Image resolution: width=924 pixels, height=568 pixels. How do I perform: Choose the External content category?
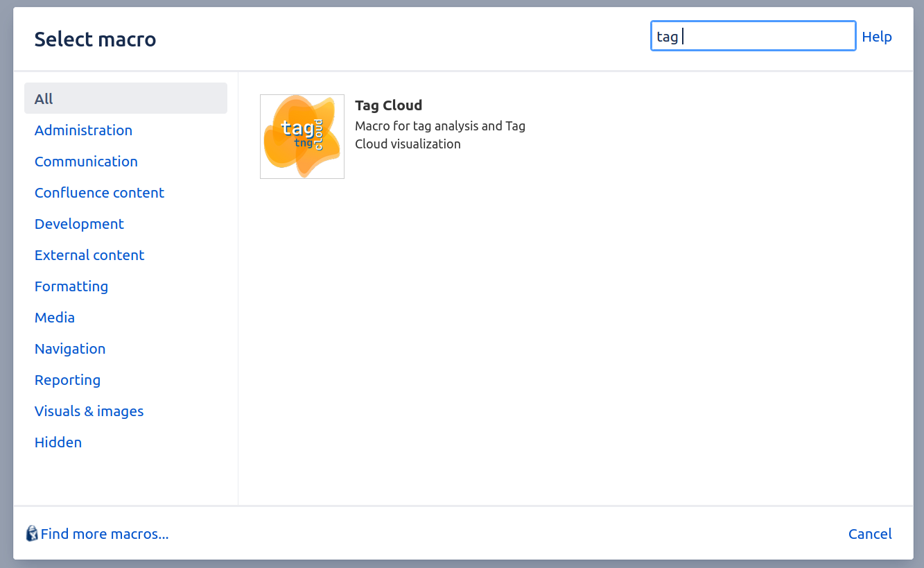[x=89, y=255]
